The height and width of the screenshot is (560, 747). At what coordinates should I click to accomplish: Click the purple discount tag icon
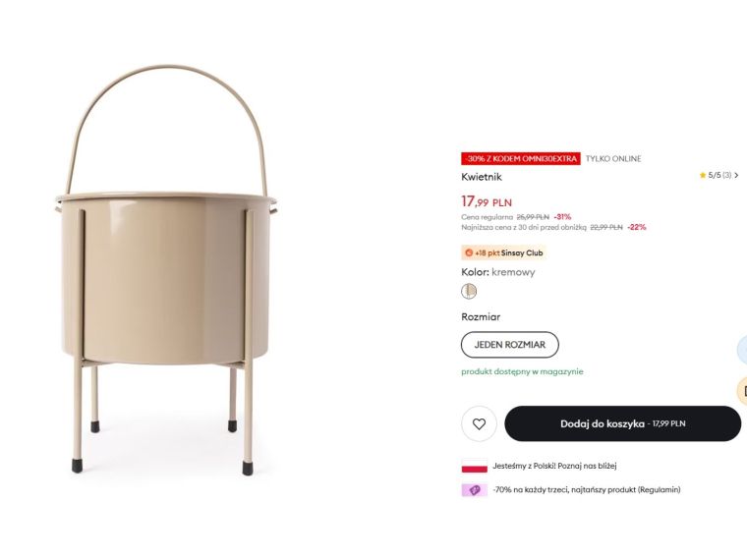coord(474,490)
